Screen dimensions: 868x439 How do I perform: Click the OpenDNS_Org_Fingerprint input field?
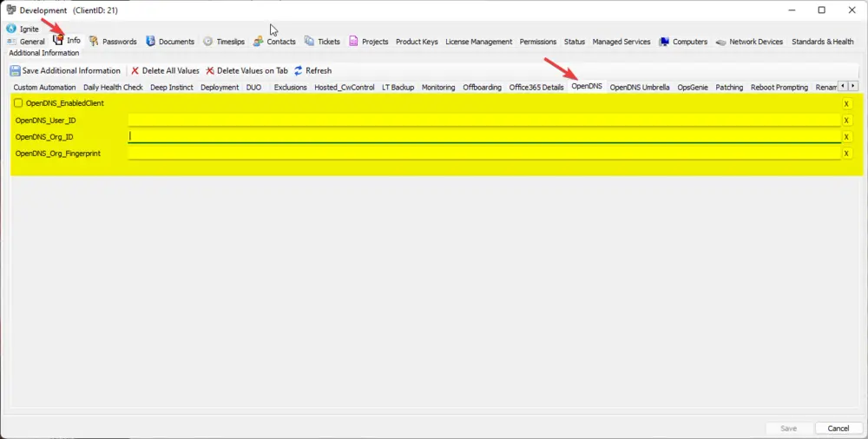click(484, 154)
